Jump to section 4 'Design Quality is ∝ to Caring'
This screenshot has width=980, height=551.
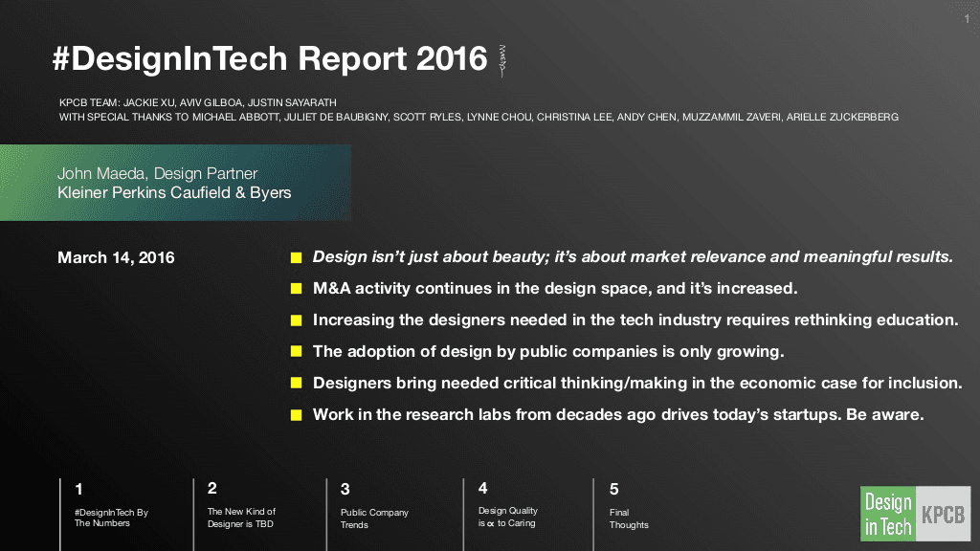click(507, 518)
